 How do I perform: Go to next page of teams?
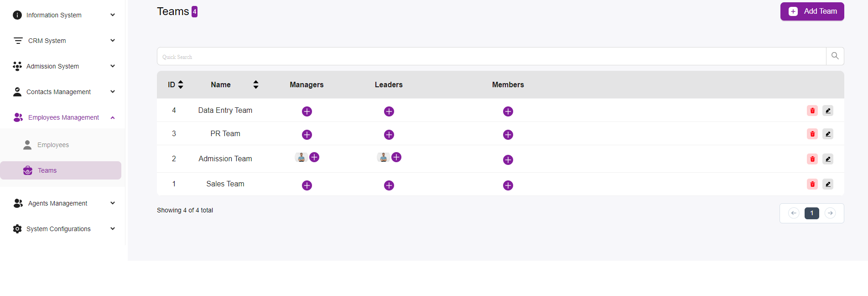[830, 213]
